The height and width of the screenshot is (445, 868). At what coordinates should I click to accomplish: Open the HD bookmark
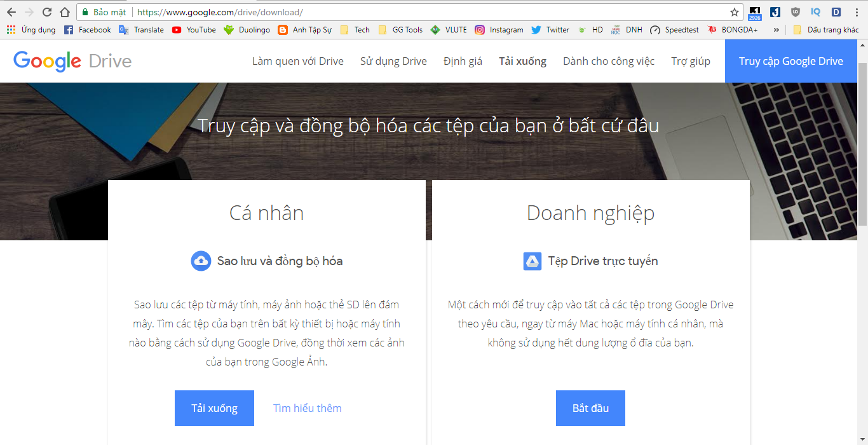pos(590,30)
